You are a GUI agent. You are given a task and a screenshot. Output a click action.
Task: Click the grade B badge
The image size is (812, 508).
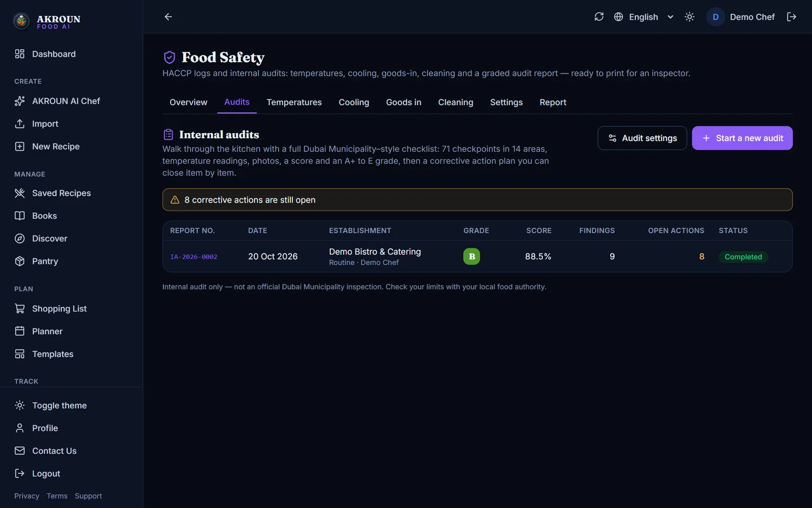(471, 257)
